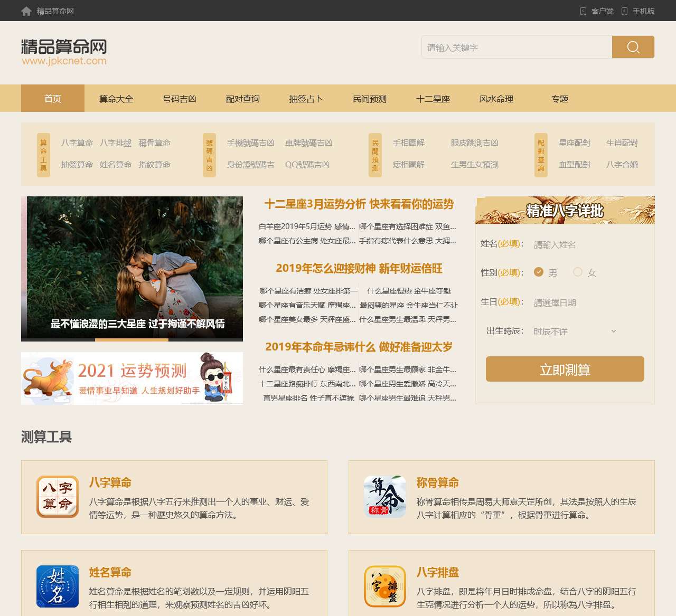Switch to 配对查询 menu item
Viewport: 676px width, 616px height.
pos(243,98)
